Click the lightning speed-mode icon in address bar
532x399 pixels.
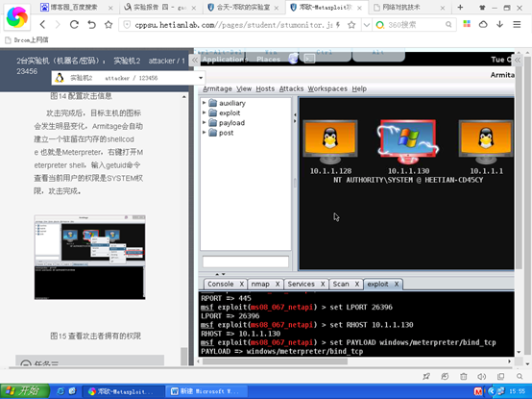click(338, 24)
